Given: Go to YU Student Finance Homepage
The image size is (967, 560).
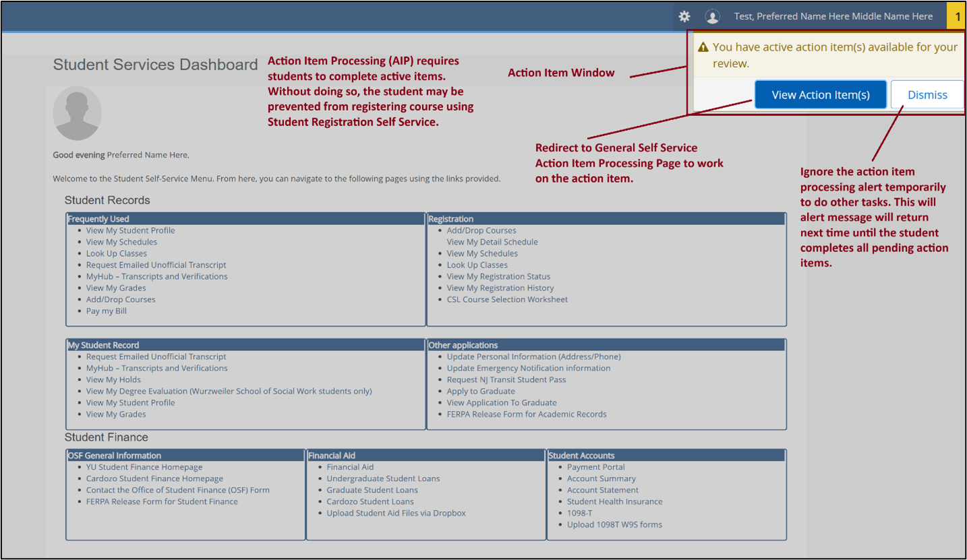Looking at the screenshot, I should point(144,467).
